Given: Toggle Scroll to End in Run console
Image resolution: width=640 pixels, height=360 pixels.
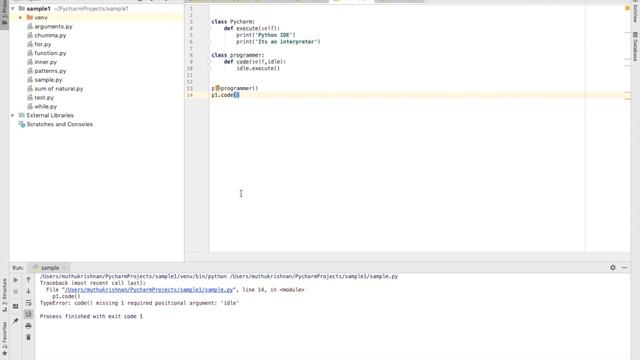Looking at the screenshot, I should [28, 314].
